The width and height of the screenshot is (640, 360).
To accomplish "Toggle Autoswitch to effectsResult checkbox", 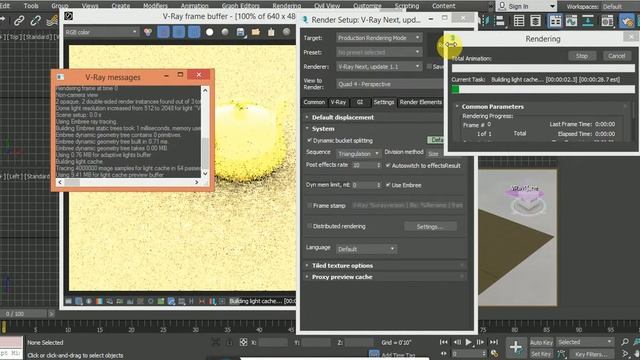I will pos(388,166).
